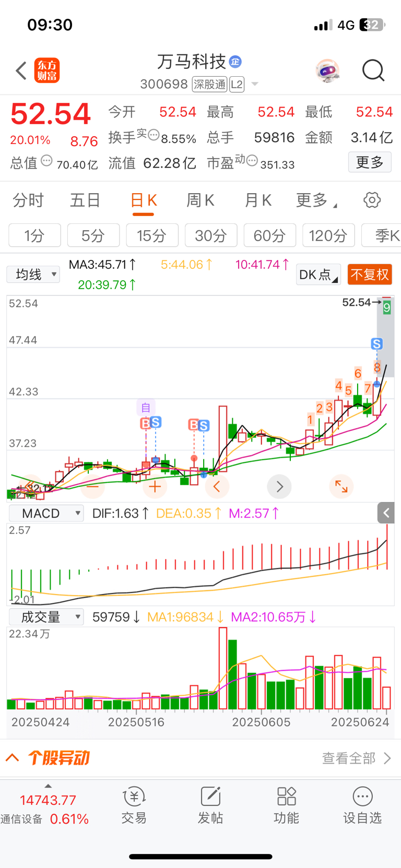Expand the stock switcher arrow beside L2
This screenshot has width=401, height=868.
[255, 84]
